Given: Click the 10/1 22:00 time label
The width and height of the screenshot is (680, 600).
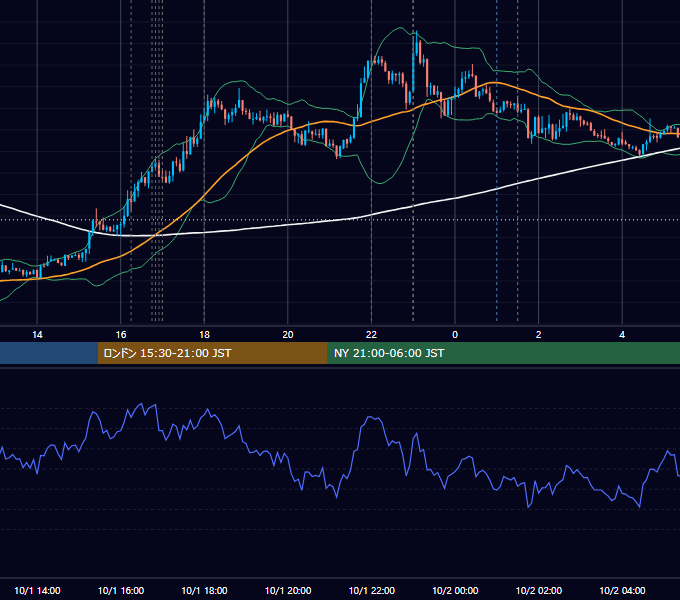Looking at the screenshot, I should click(372, 590).
